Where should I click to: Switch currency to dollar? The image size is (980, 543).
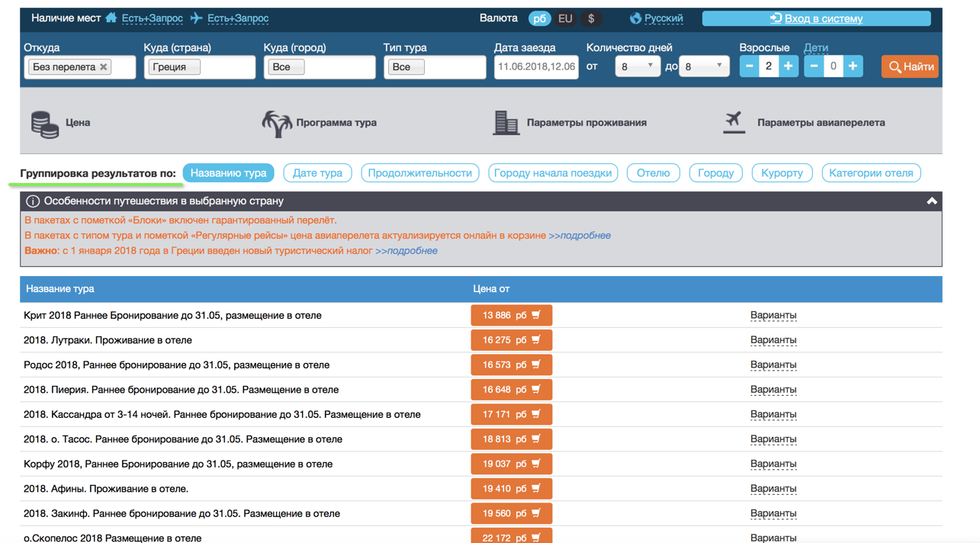point(591,18)
